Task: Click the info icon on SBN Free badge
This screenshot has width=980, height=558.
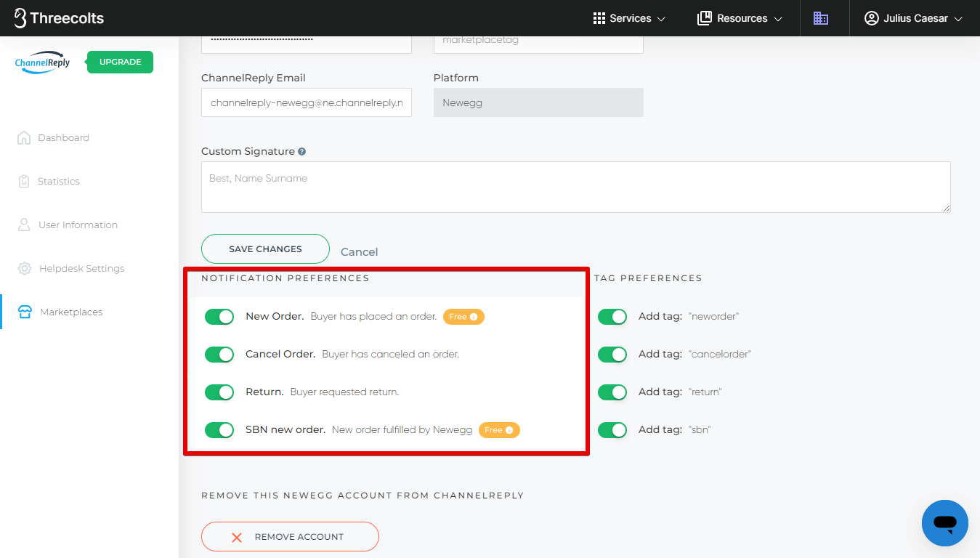Action: point(509,430)
